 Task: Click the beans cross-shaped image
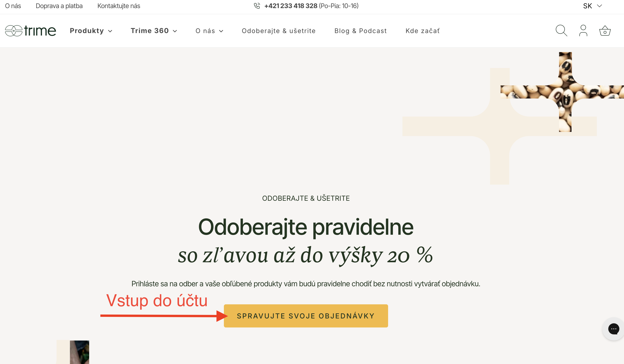[x=565, y=92]
